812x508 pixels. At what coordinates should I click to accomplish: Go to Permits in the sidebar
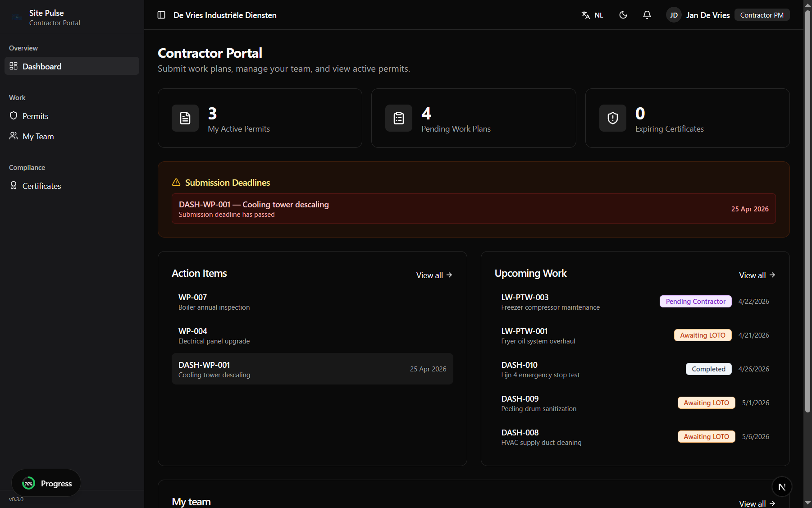point(36,116)
